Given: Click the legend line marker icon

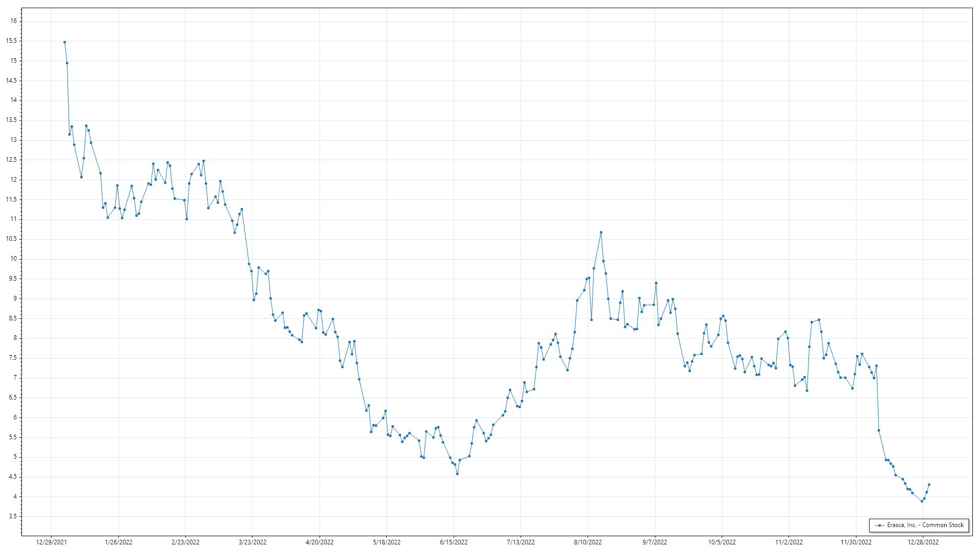Looking at the screenshot, I should click(x=879, y=525).
